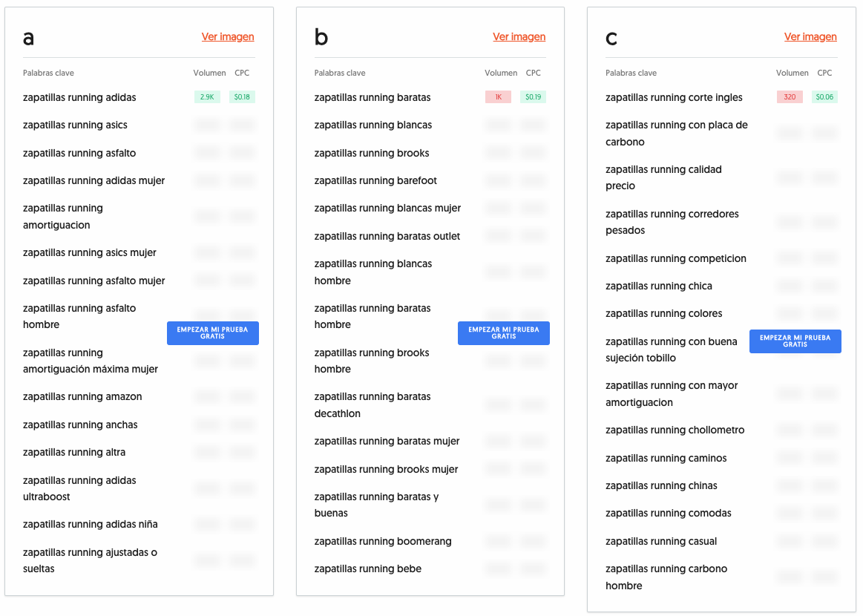This screenshot has height=616, width=863.
Task: Click CPC column header in card b
Action: tap(533, 73)
